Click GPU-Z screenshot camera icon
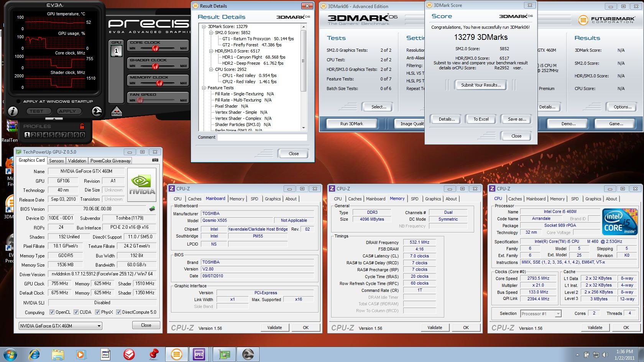The width and height of the screenshot is (644, 362). tap(155, 160)
